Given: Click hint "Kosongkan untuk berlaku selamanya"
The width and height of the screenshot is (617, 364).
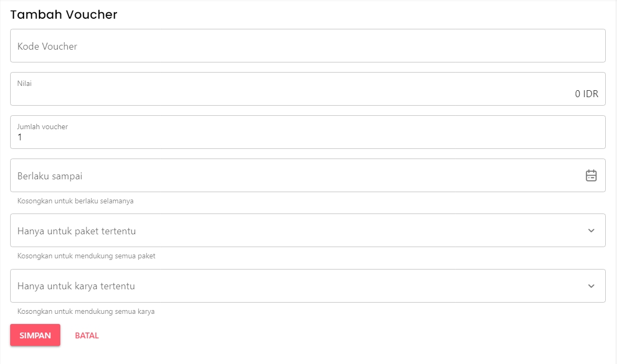Looking at the screenshot, I should pos(75,201).
